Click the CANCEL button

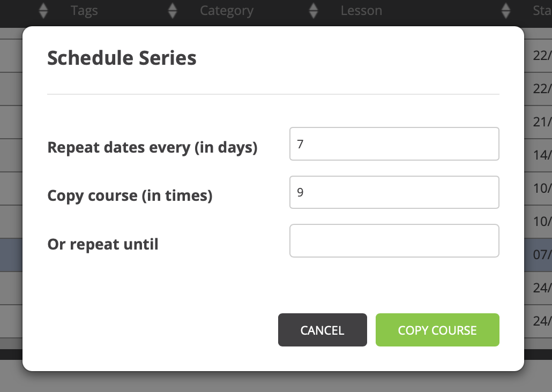(x=322, y=330)
